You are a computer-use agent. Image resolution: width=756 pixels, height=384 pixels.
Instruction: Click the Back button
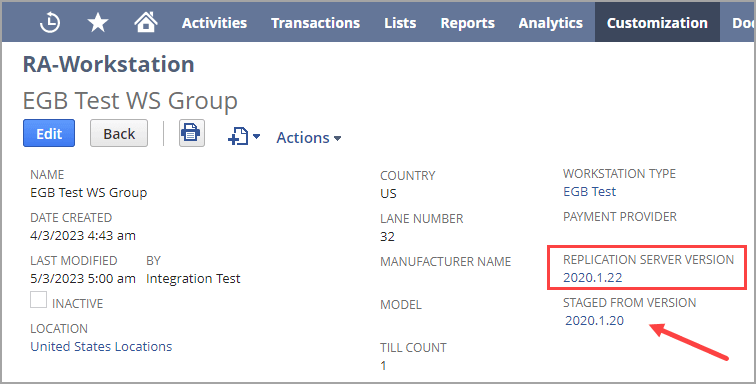119,133
